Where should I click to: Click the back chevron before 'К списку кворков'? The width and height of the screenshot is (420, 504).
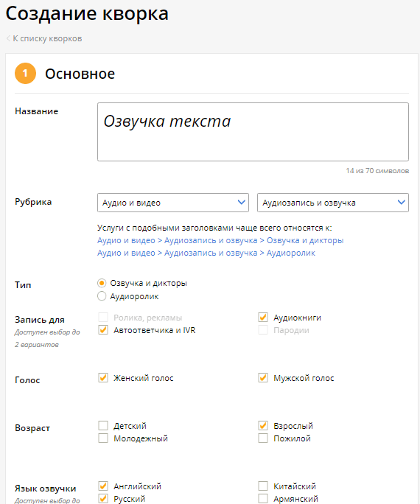click(8, 38)
